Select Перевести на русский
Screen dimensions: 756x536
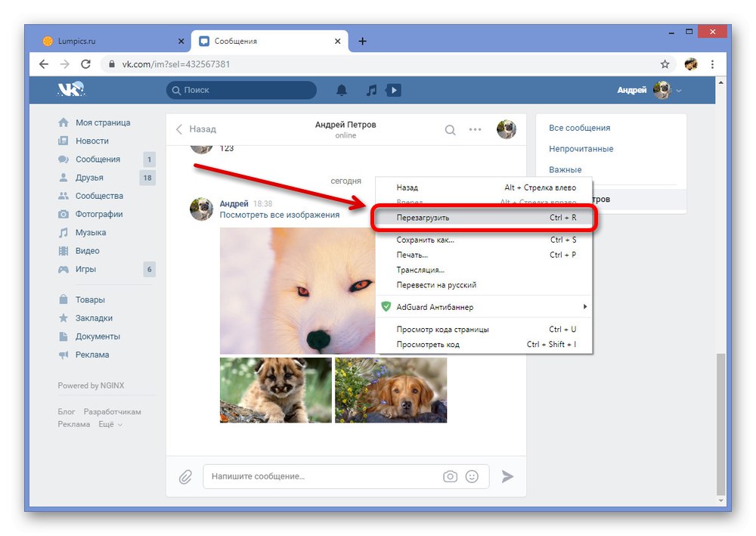point(484,285)
